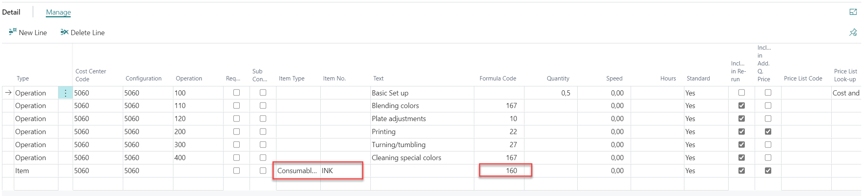Viewport: 868px width, 196px height.
Task: Open Text column header menu
Action: click(x=378, y=78)
